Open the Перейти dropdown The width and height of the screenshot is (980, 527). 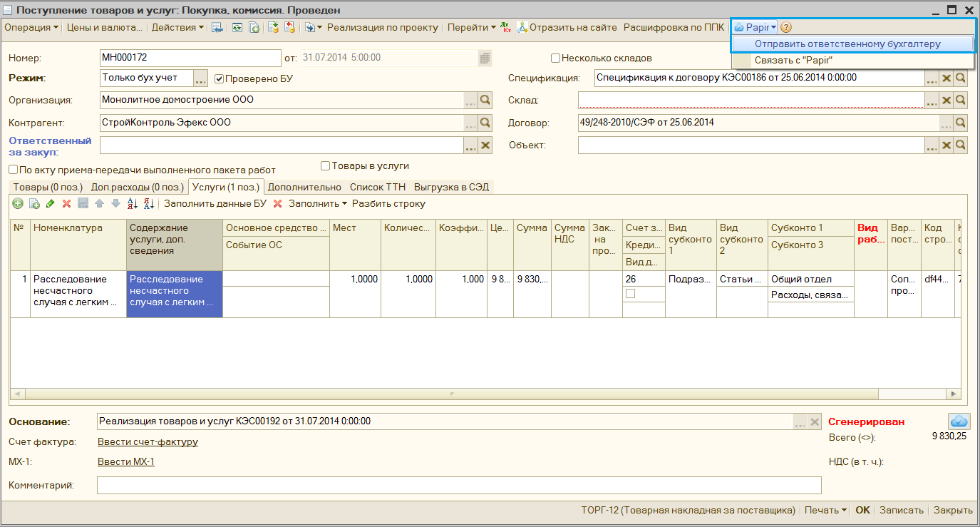click(472, 28)
